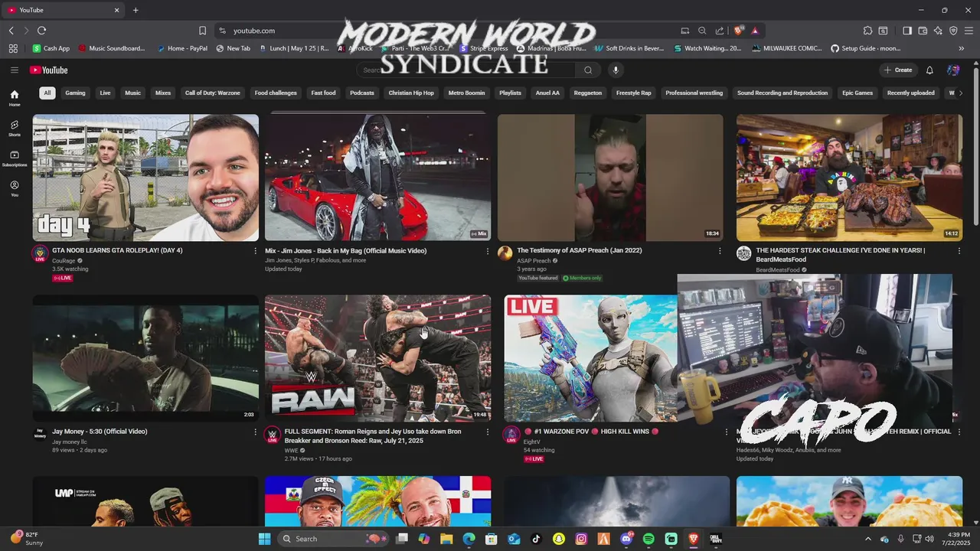Open Instagram from the taskbar
980x551 pixels.
tap(581, 539)
